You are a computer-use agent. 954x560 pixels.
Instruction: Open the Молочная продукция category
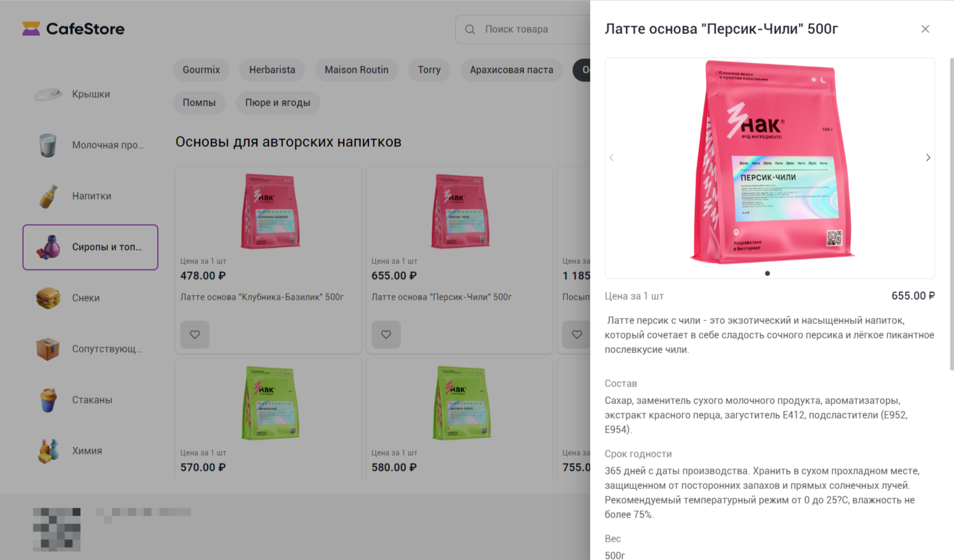[x=90, y=145]
